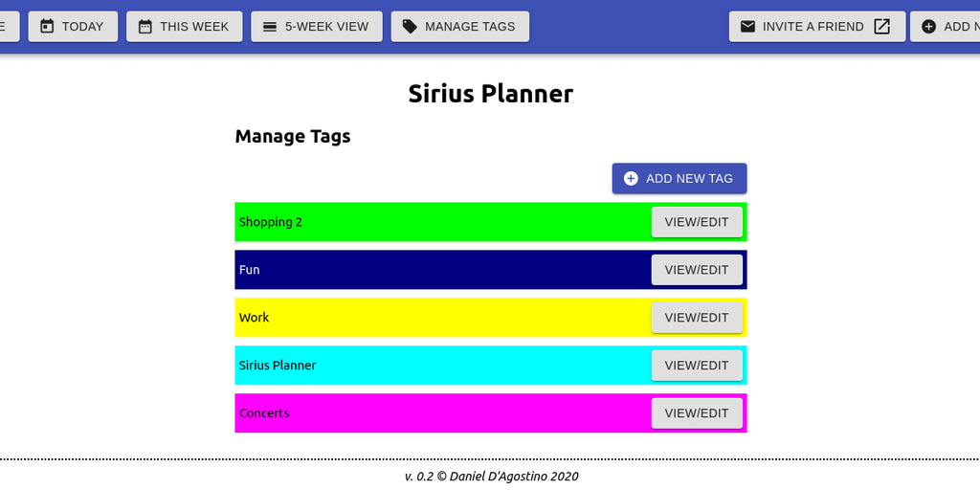This screenshot has height=490, width=980.
Task: Click the 5-Week View rows icon
Action: (x=270, y=27)
